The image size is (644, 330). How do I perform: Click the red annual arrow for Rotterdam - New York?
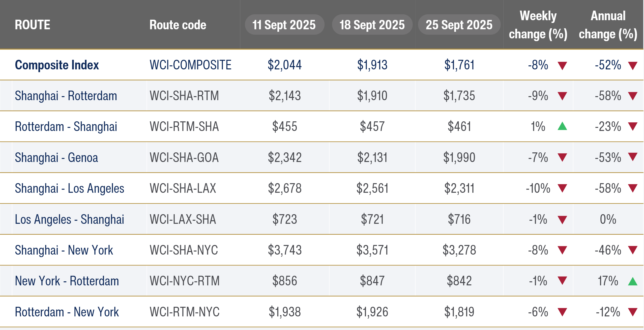(632, 312)
